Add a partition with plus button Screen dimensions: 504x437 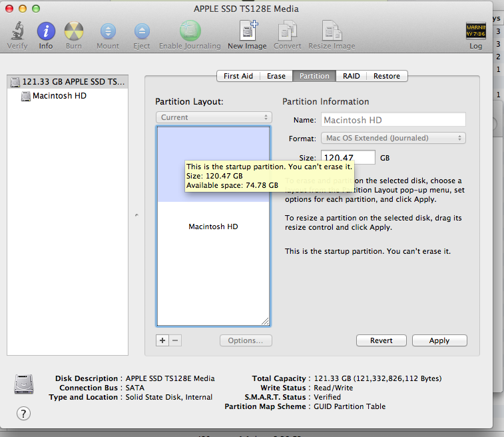[x=162, y=340]
